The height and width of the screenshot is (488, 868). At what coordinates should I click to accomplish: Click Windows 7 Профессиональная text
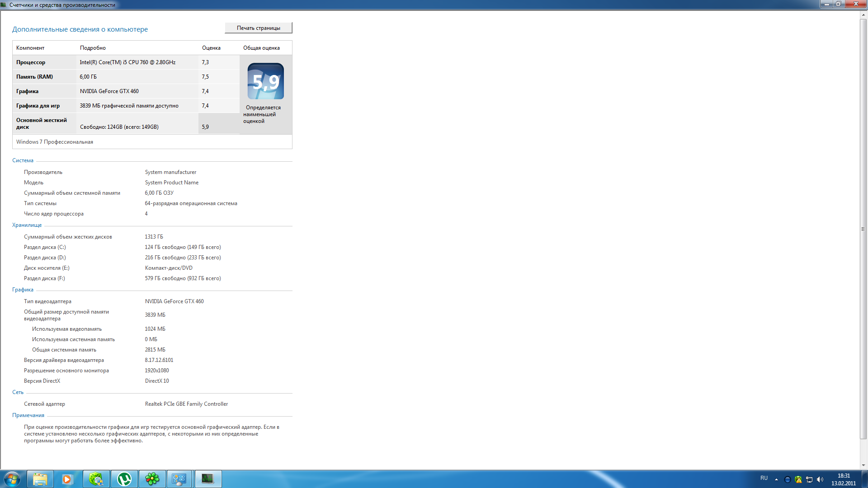[55, 142]
